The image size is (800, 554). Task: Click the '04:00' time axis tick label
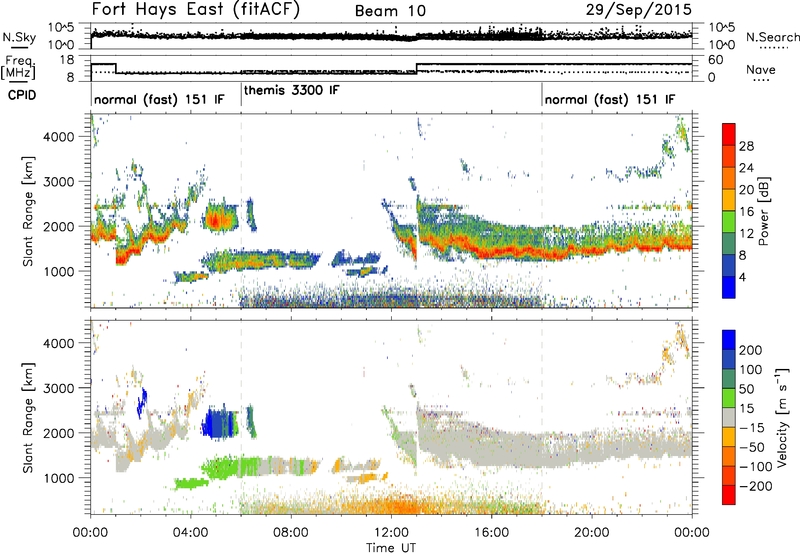[x=191, y=533]
